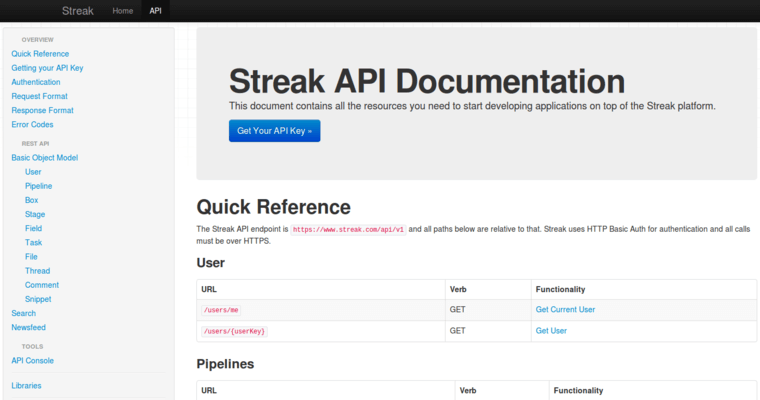The height and width of the screenshot is (400, 760).
Task: Select File in sidebar
Action: click(x=31, y=256)
